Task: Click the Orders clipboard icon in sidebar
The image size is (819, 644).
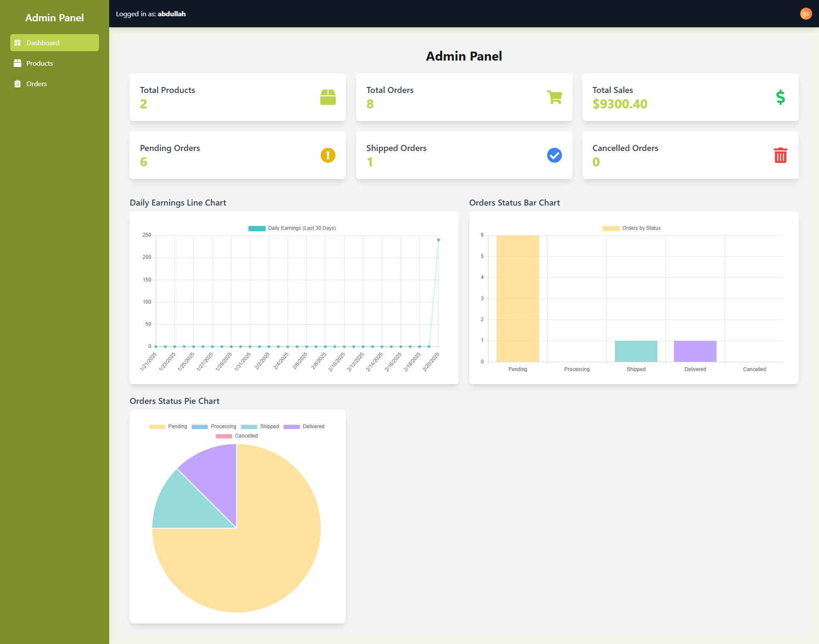Action: point(17,84)
